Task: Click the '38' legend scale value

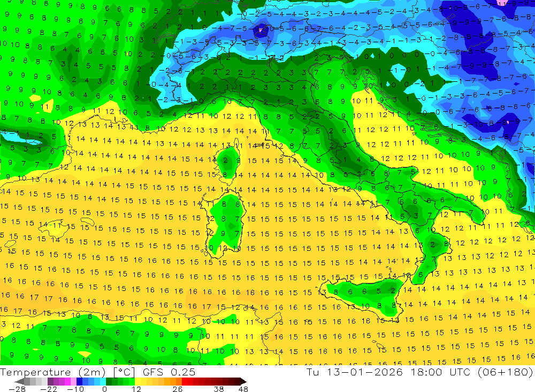Action: click(x=219, y=389)
